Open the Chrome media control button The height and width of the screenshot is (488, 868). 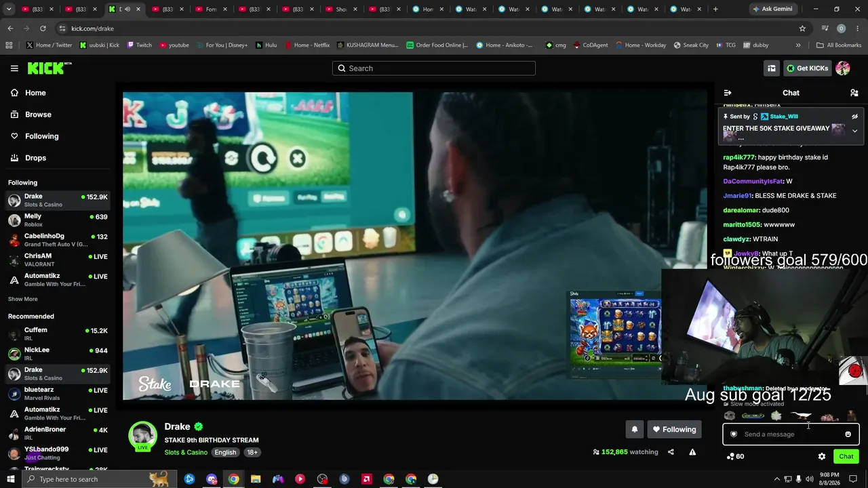coord(825,28)
